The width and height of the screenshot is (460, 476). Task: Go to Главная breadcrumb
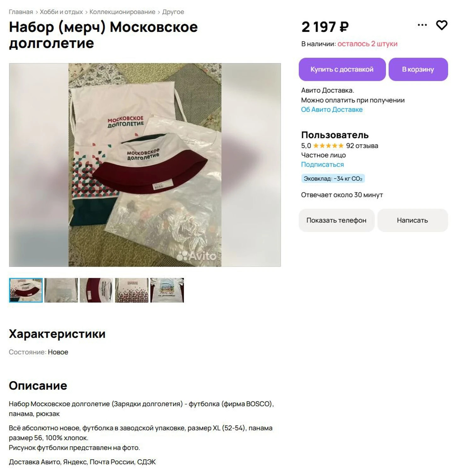(21, 12)
